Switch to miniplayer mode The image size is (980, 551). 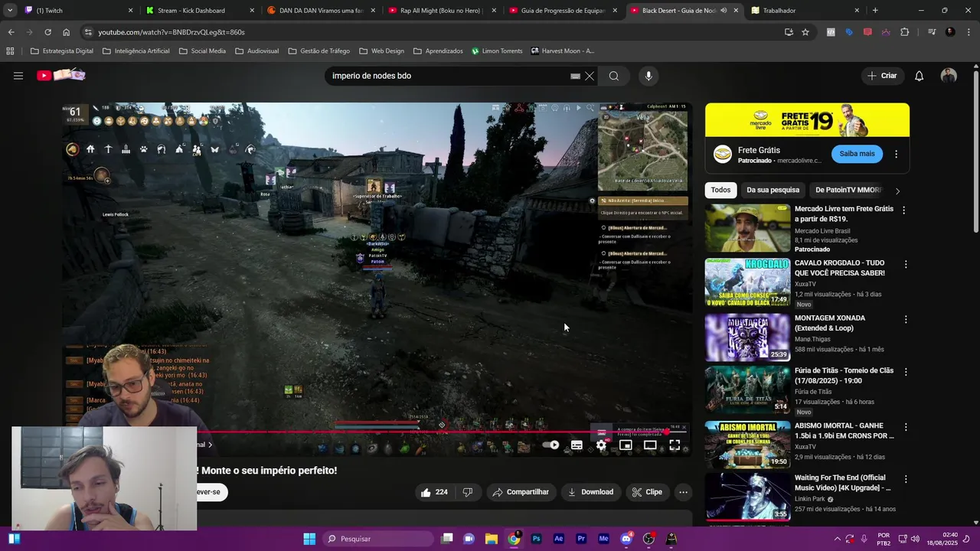coord(626,445)
